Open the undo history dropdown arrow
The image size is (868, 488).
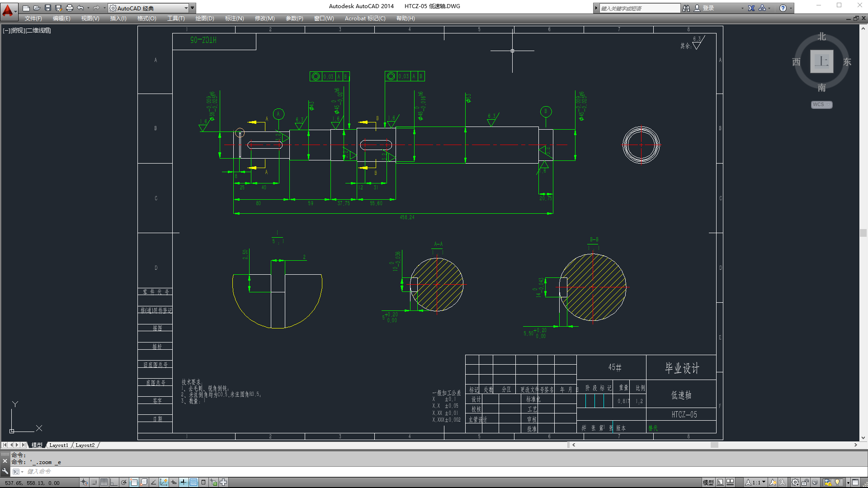(88, 8)
